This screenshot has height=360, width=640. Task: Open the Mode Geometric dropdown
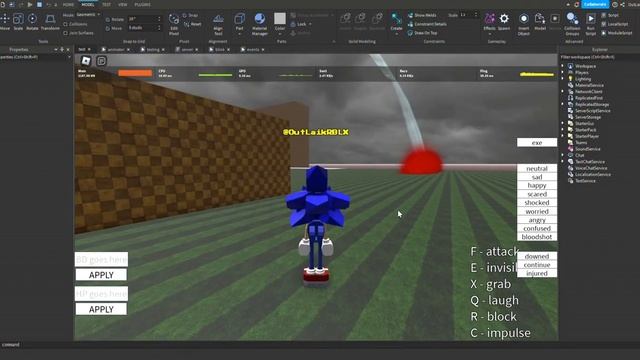point(88,15)
